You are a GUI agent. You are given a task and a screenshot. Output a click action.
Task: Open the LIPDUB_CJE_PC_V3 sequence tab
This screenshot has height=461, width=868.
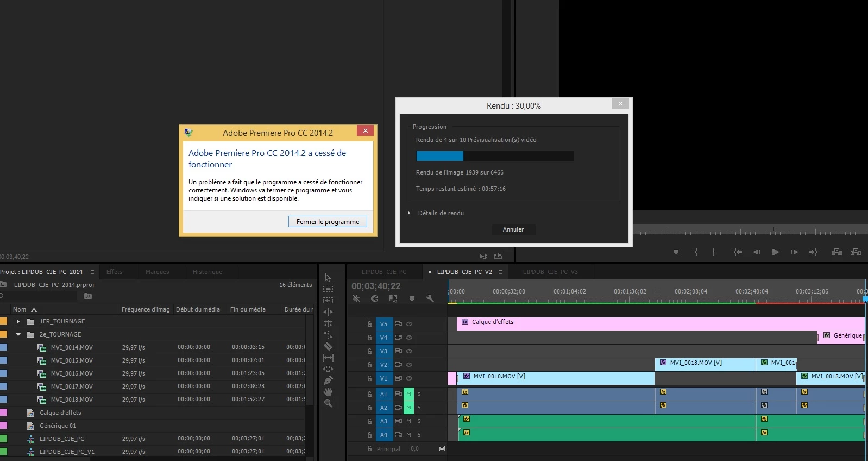[550, 272]
